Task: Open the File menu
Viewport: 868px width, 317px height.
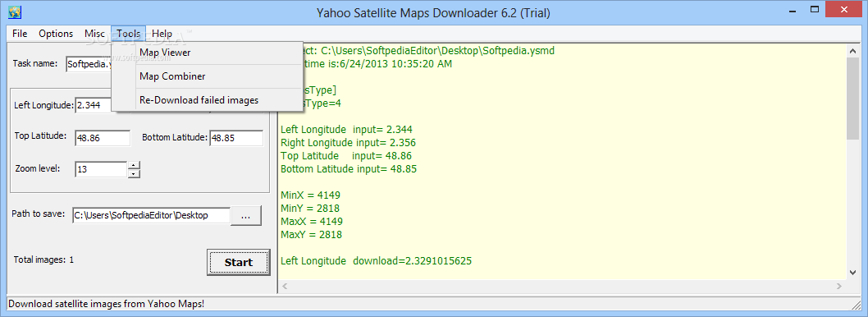Action: pos(20,33)
